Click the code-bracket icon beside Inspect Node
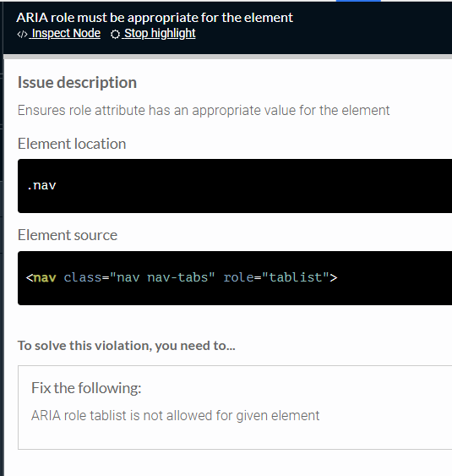452x476 pixels. [22, 35]
